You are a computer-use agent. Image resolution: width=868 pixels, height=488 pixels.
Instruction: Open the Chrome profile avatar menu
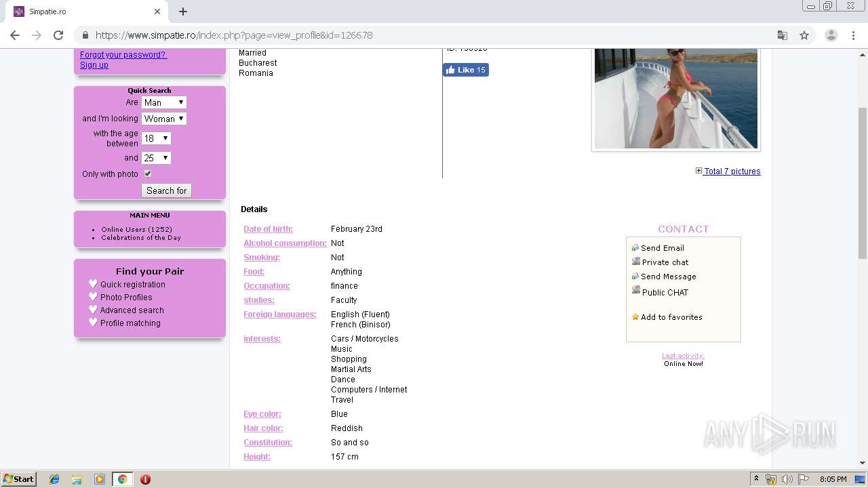pos(831,35)
